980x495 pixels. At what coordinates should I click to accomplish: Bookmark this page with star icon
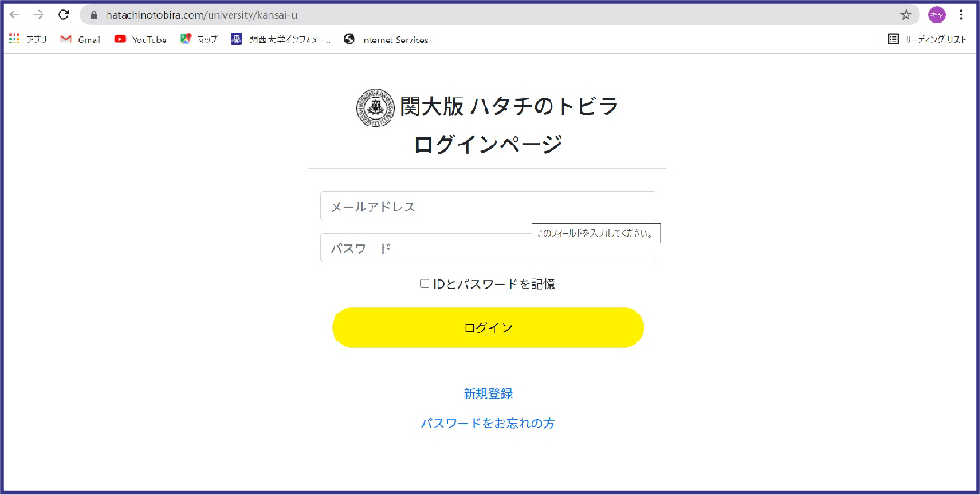(x=906, y=15)
